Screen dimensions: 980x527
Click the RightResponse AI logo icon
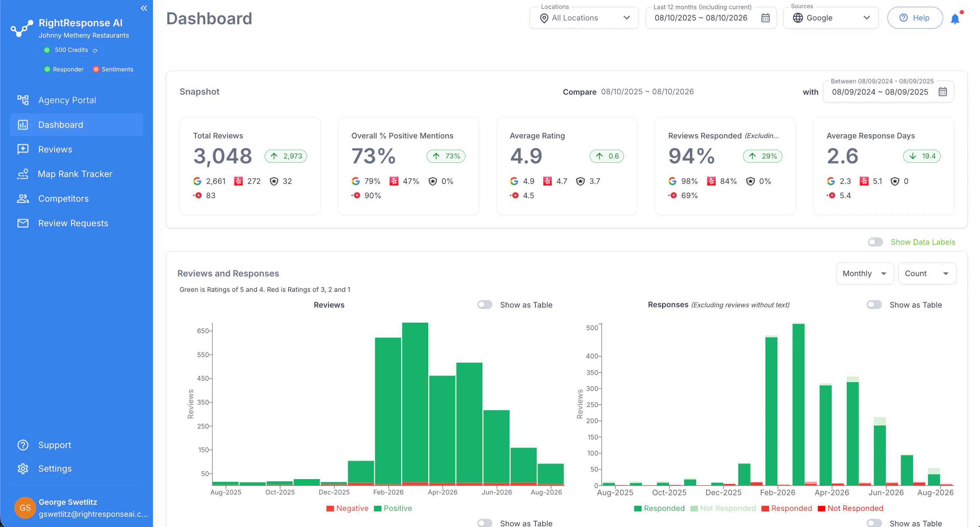click(22, 29)
